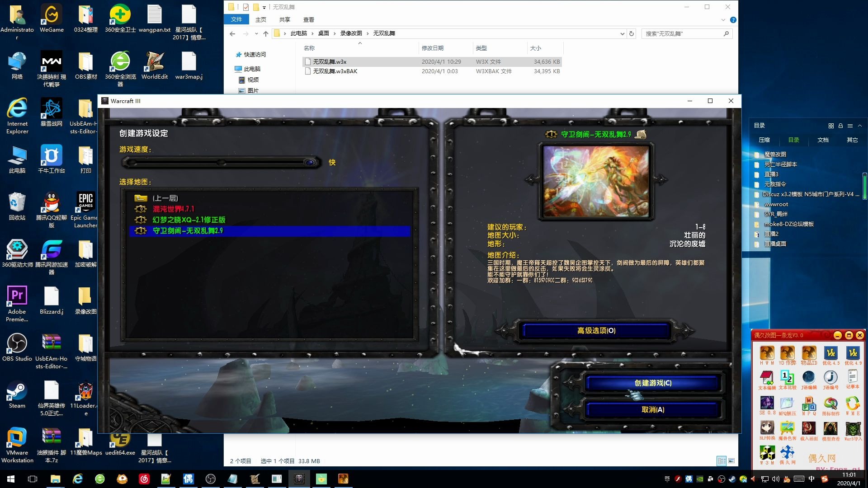Open the Steam desktop shortcut

[x=17, y=394]
